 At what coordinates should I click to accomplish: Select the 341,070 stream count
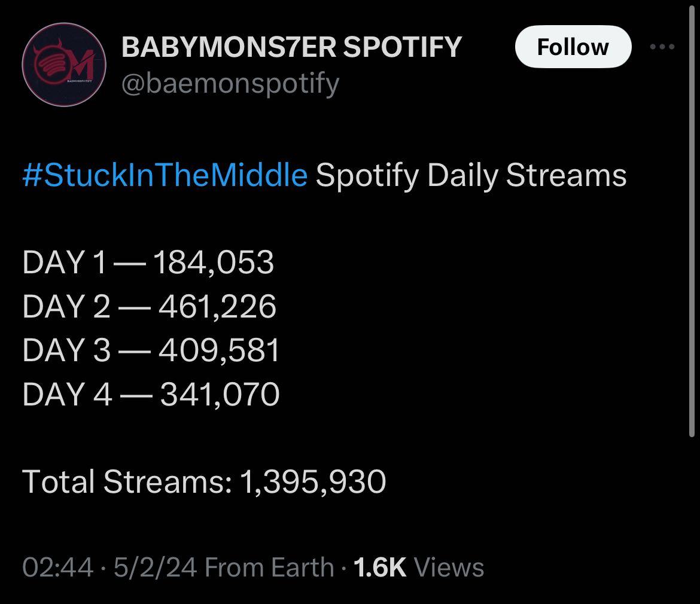[x=219, y=394]
